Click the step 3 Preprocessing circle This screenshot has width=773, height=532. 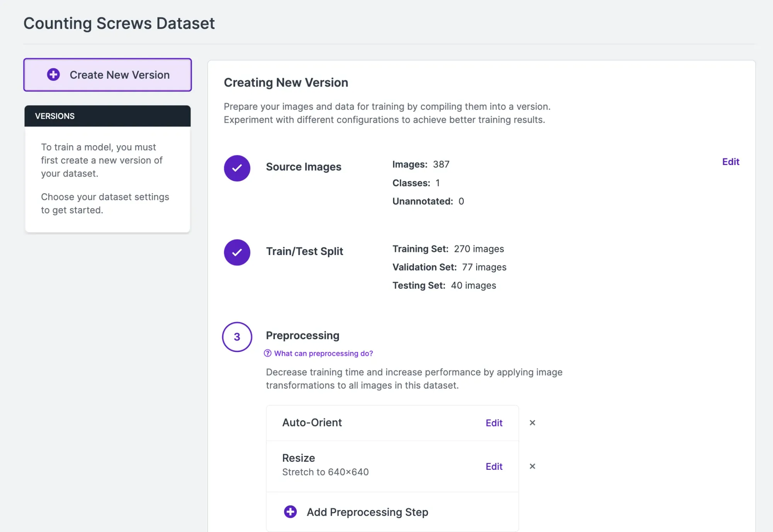click(x=237, y=337)
